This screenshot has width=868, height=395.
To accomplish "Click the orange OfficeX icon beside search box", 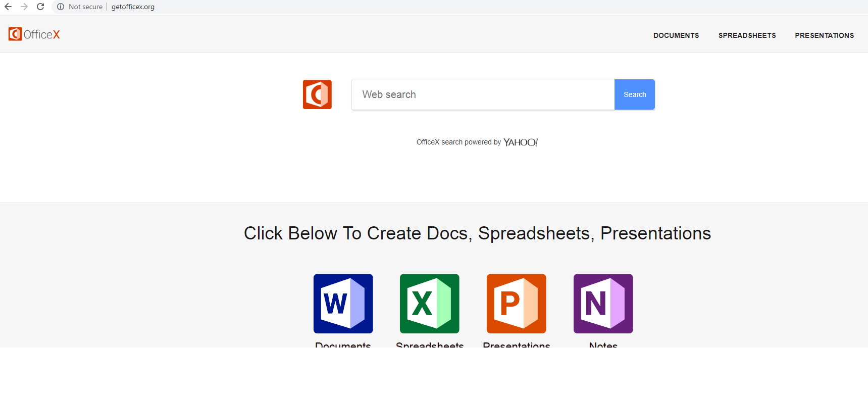I will click(x=317, y=94).
